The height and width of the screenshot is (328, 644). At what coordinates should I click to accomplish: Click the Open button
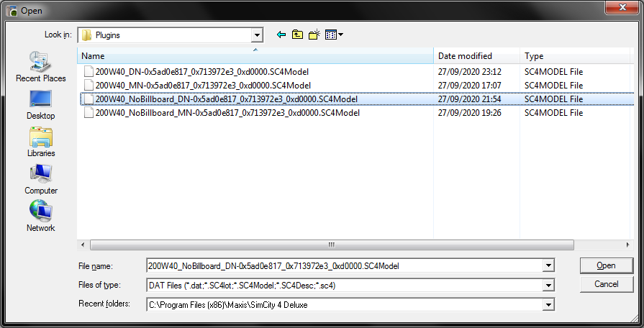[x=606, y=265]
